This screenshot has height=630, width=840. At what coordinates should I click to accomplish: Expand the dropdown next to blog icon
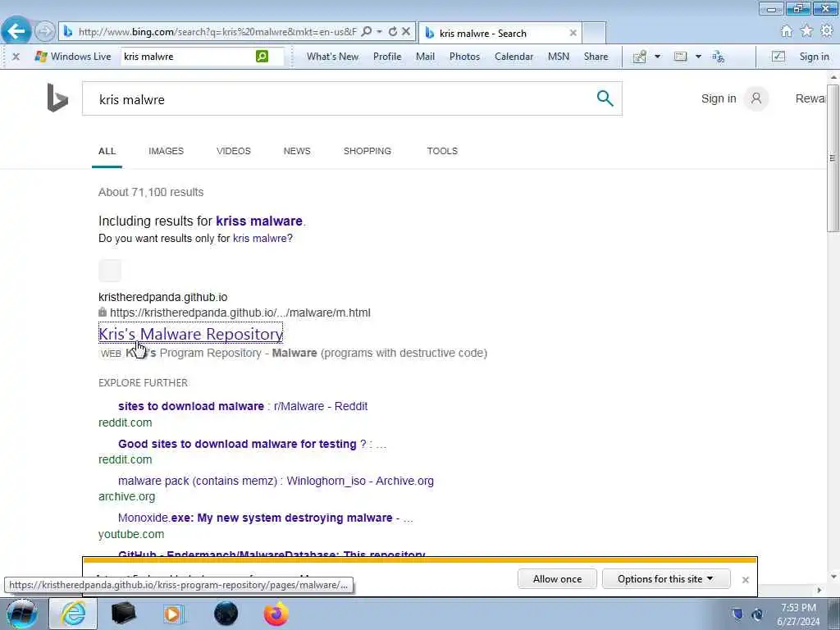tap(657, 57)
